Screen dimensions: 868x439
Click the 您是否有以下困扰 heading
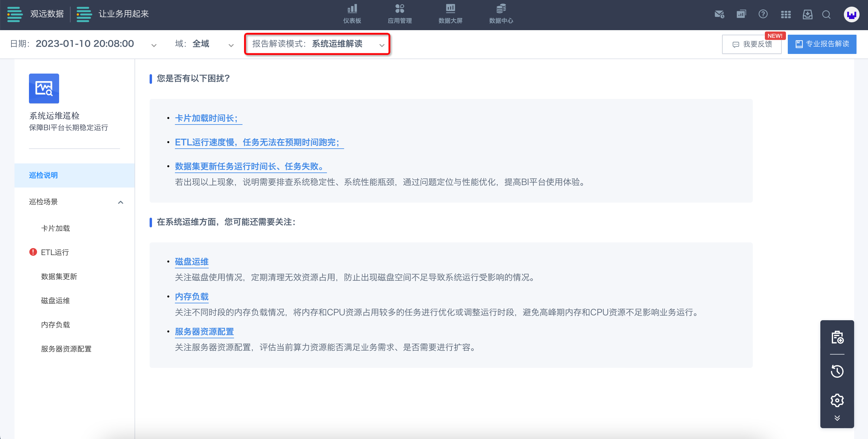pyautogui.click(x=193, y=78)
